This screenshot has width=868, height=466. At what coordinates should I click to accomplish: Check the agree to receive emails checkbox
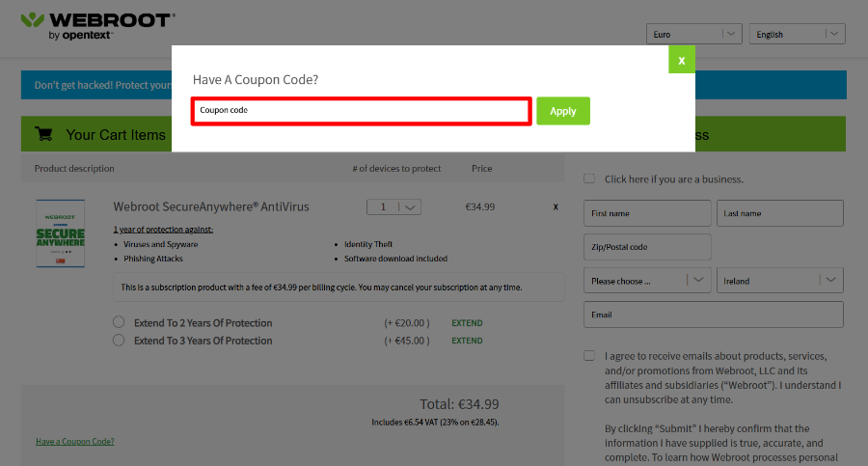pyautogui.click(x=589, y=356)
